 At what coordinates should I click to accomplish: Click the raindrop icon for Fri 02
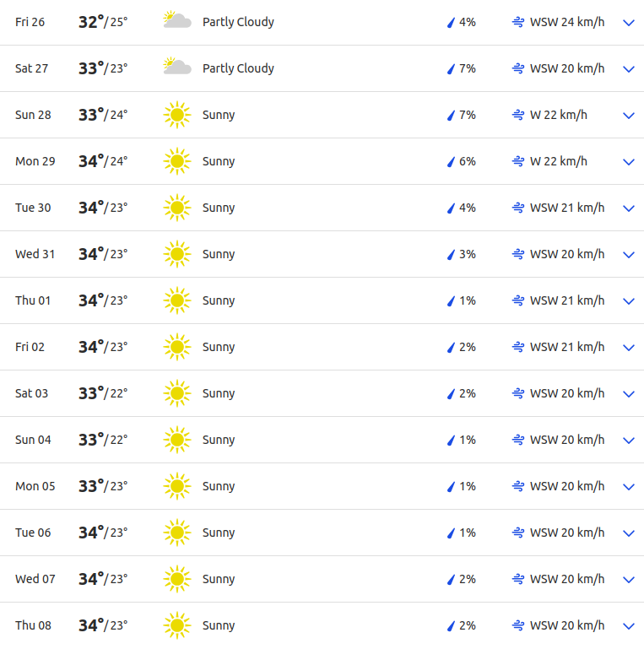pyautogui.click(x=451, y=347)
